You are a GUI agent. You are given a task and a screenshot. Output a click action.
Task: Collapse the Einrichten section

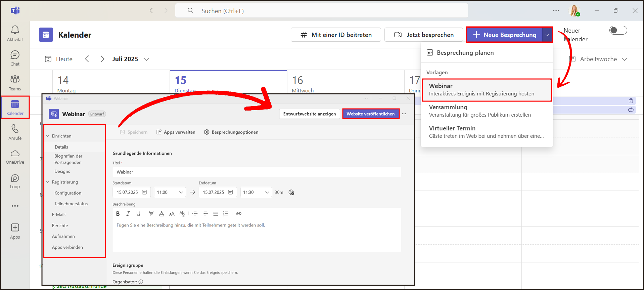click(x=48, y=136)
